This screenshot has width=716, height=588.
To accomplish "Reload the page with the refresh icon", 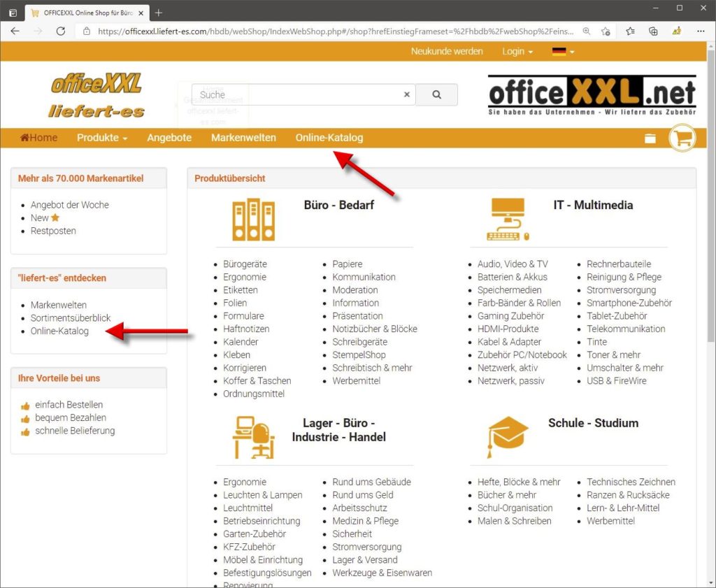I will click(60, 31).
